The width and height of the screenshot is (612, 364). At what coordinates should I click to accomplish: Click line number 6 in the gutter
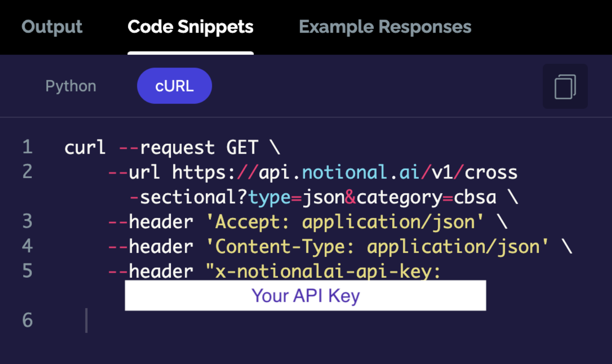[27, 320]
